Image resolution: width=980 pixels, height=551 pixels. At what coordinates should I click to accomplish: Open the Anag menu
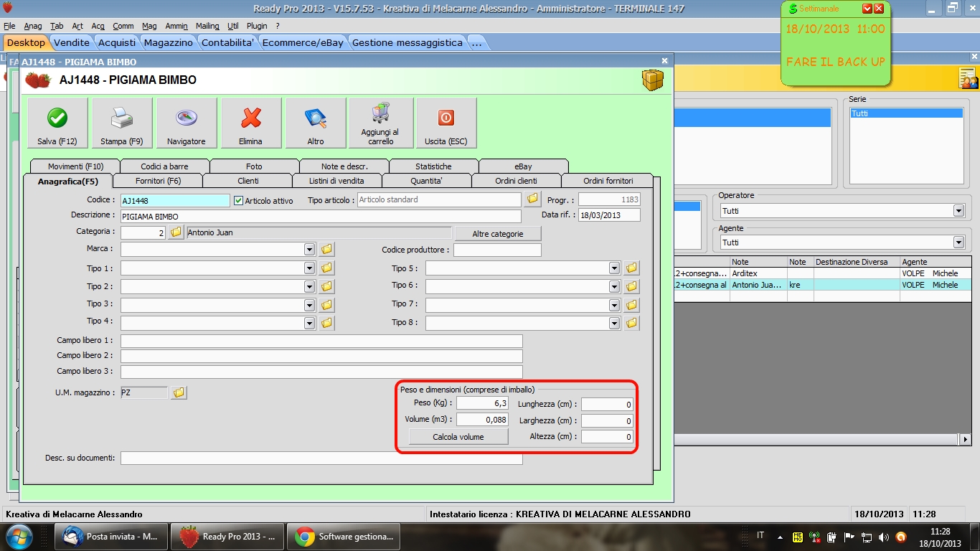coord(33,26)
